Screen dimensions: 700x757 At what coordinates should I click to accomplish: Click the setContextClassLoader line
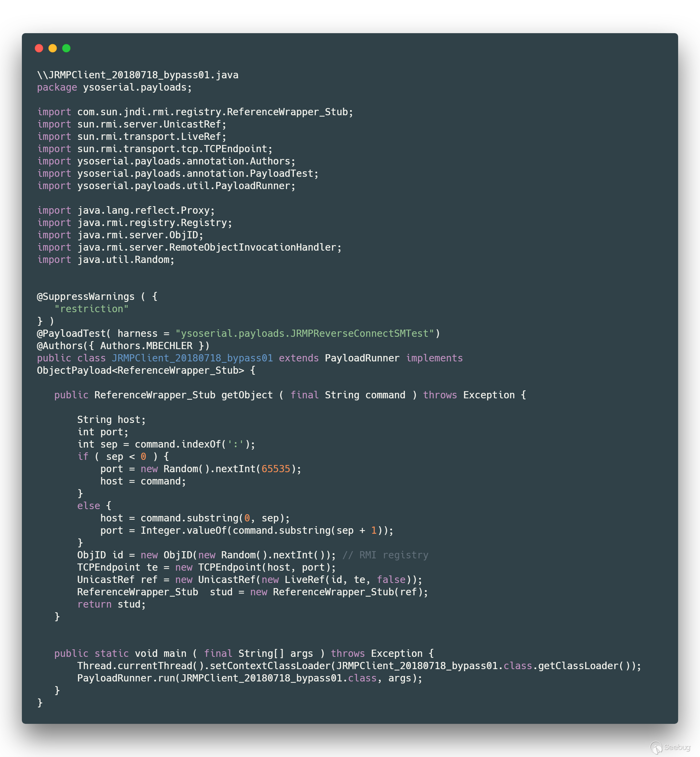point(360,666)
